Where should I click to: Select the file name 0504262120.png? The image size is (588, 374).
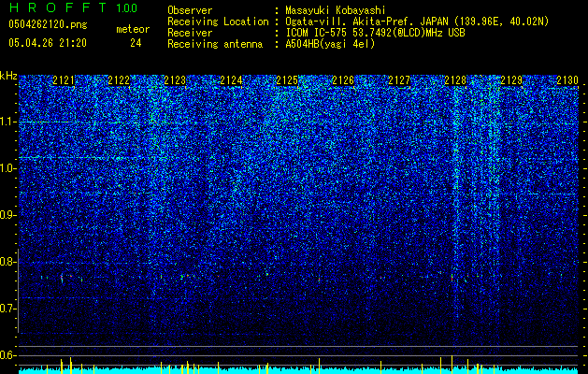(x=48, y=25)
